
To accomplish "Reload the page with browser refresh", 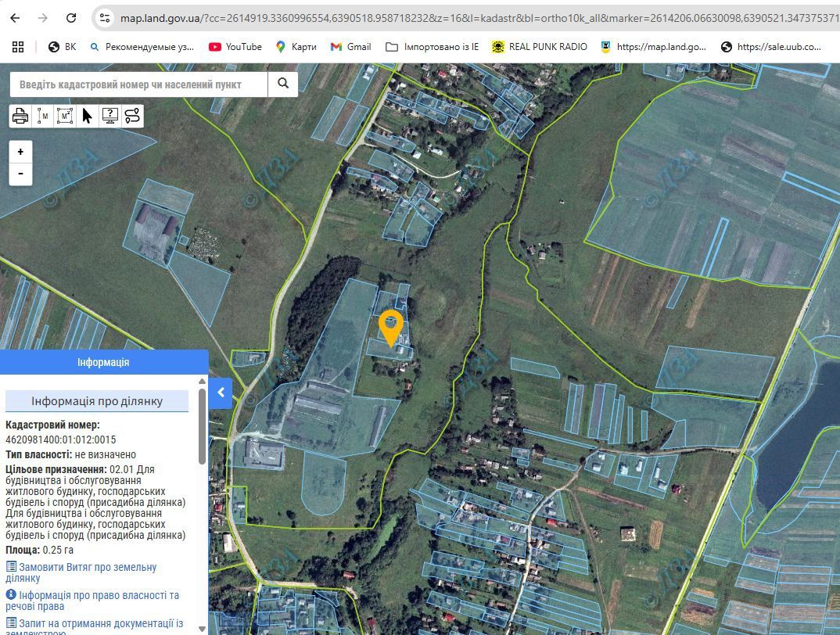I will pyautogui.click(x=70, y=18).
